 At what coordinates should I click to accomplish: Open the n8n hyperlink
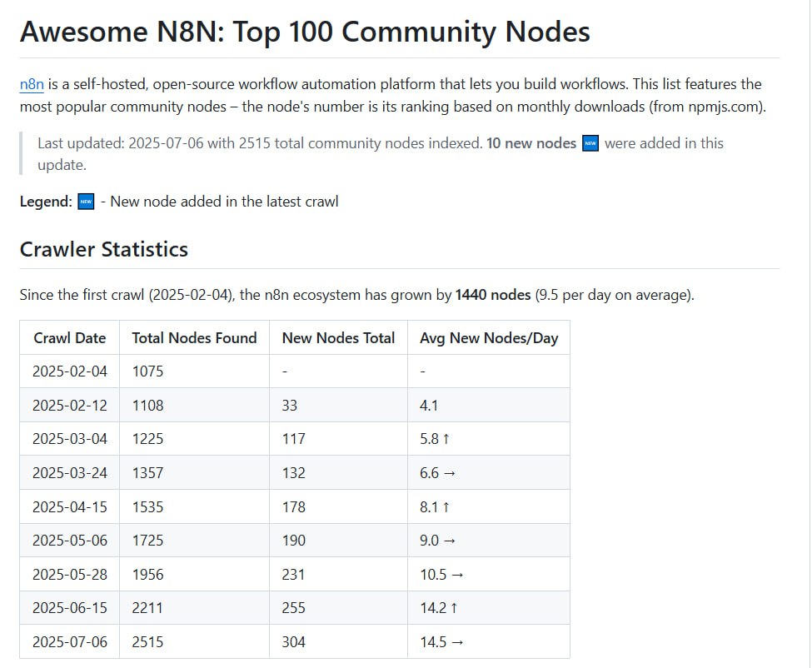pyautogui.click(x=32, y=84)
